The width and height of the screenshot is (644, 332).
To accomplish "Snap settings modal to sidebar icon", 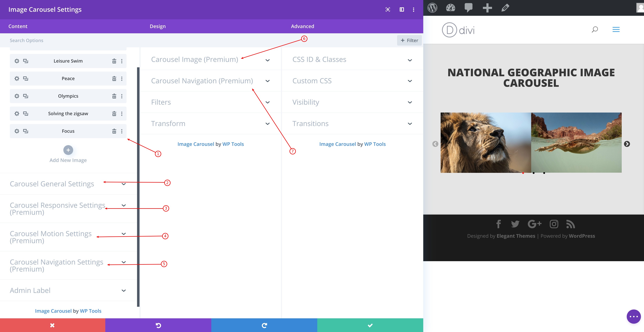I will 402,9.
